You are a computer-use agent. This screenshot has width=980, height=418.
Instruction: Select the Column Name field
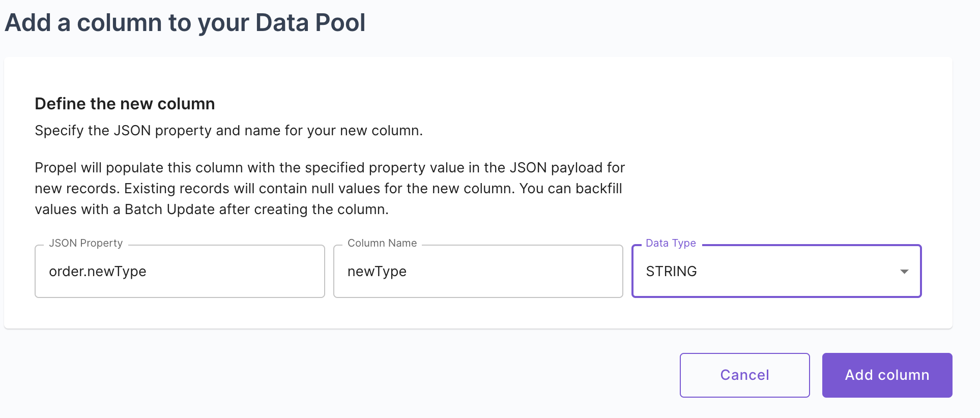pos(477,271)
